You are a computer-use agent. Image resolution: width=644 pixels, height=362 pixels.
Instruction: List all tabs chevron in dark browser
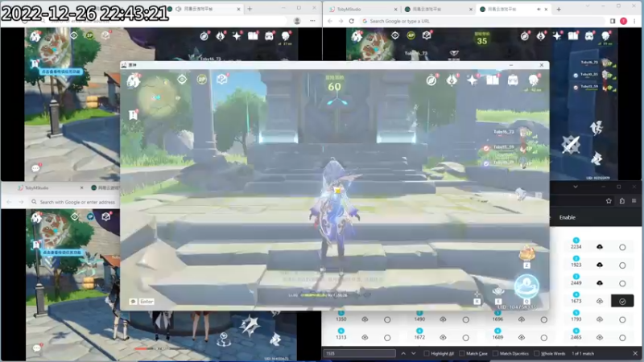576,187
